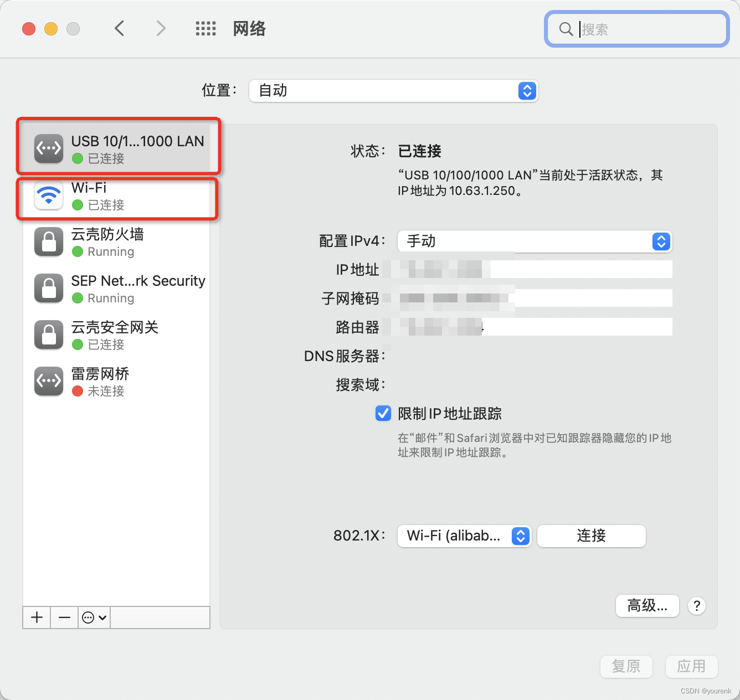Click the DNS 服务器 label
The image size is (740, 700).
[x=345, y=356]
